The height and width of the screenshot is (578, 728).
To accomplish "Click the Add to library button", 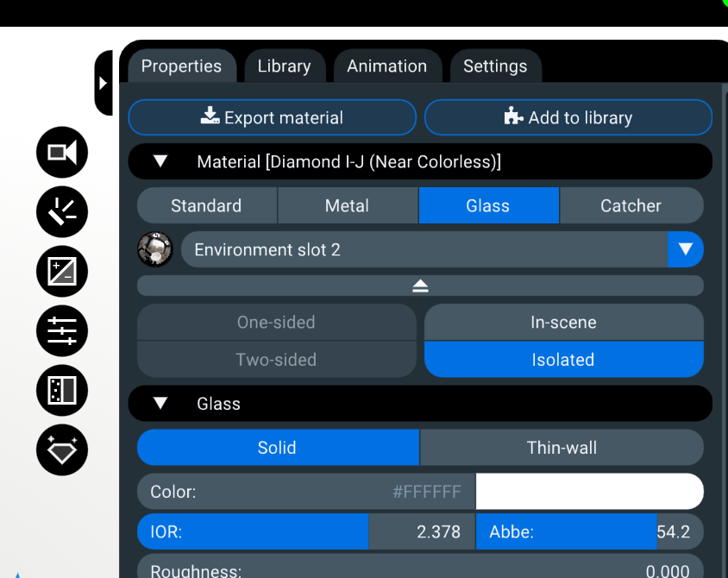I will pyautogui.click(x=568, y=117).
